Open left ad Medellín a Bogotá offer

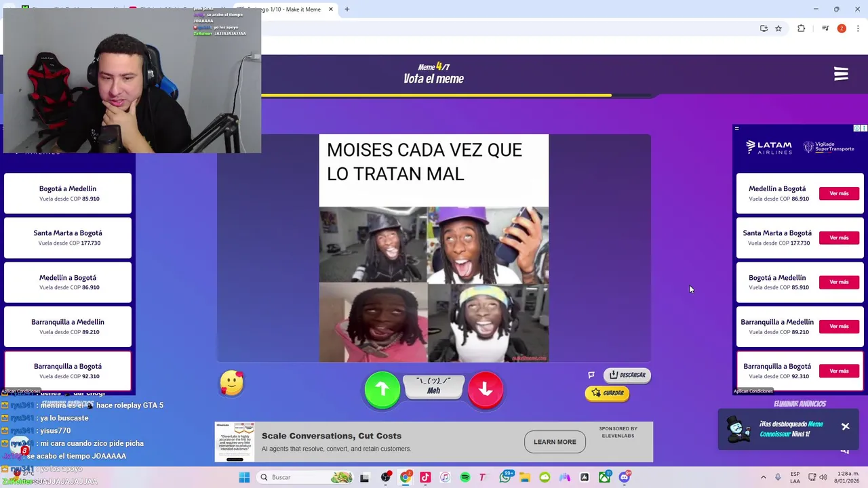pyautogui.click(x=68, y=282)
